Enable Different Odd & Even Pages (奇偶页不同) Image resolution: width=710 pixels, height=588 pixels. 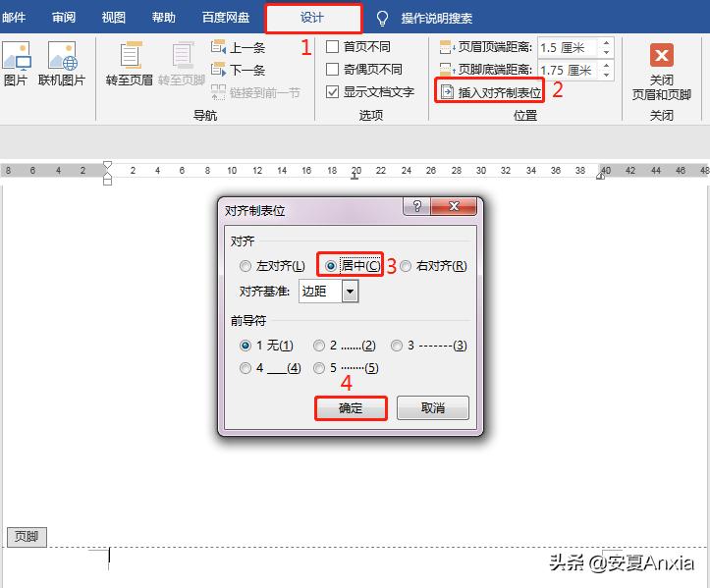(x=332, y=70)
